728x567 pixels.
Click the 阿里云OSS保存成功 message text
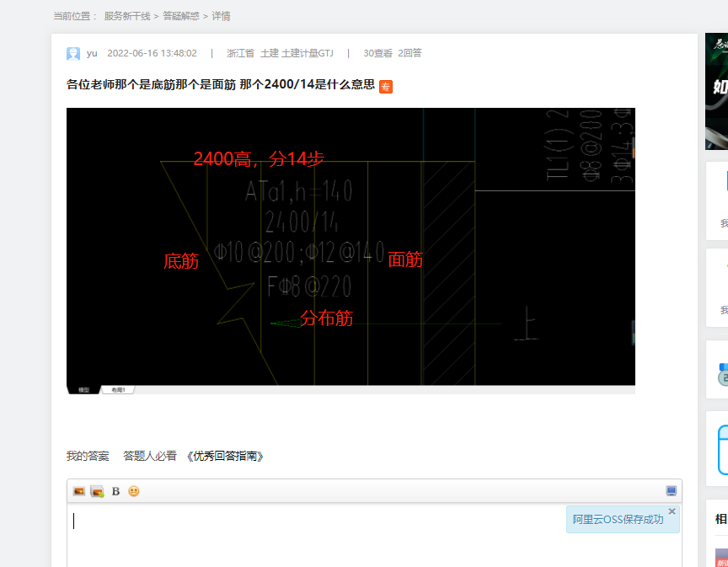(618, 520)
